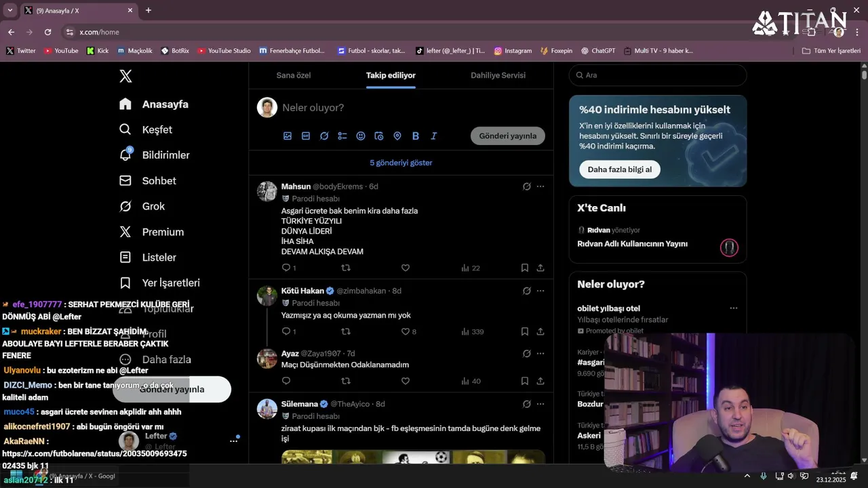This screenshot has height=488, width=868.
Task: Schedule the post icon
Action: [x=379, y=136]
